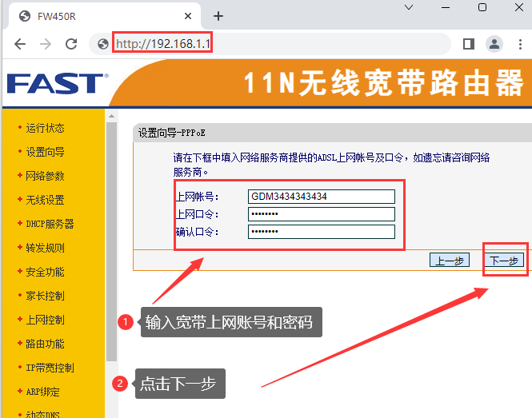Screen dimensions: 532x418
Task: Close the FW450R browser tab
Action: pyautogui.click(x=188, y=16)
